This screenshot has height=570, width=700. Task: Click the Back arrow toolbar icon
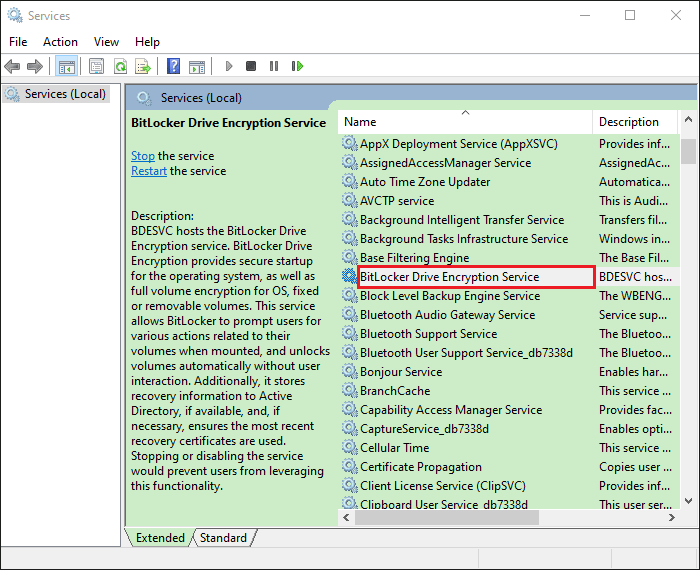tap(12, 67)
